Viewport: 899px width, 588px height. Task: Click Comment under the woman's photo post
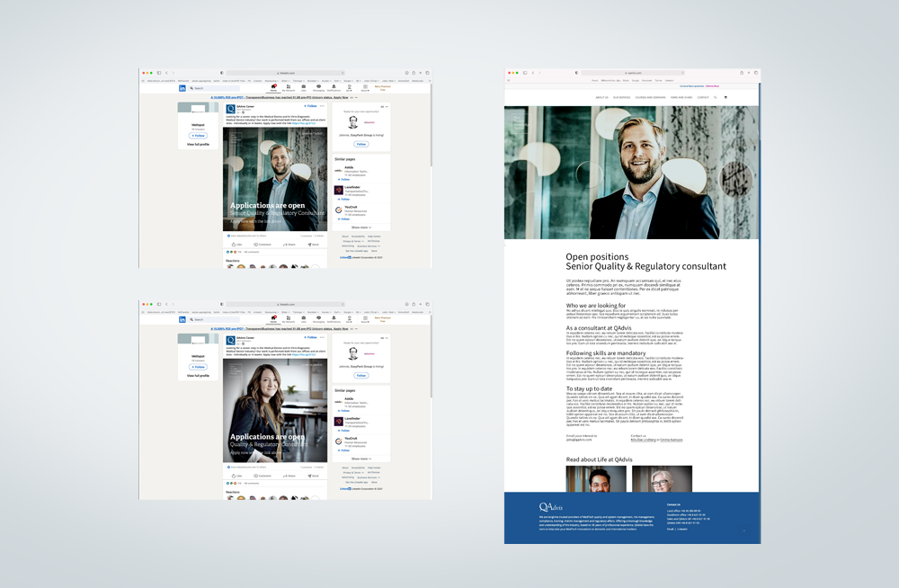(262, 476)
